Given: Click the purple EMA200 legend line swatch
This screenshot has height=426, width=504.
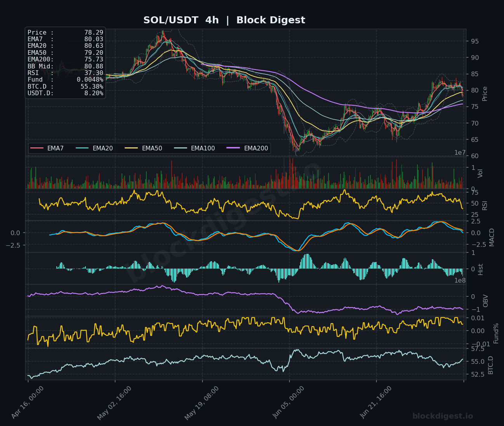Looking at the screenshot, I should (234, 148).
